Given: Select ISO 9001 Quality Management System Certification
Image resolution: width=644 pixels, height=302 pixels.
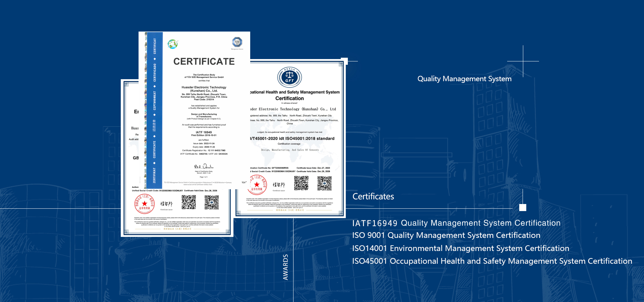Looking at the screenshot, I should 446,236.
